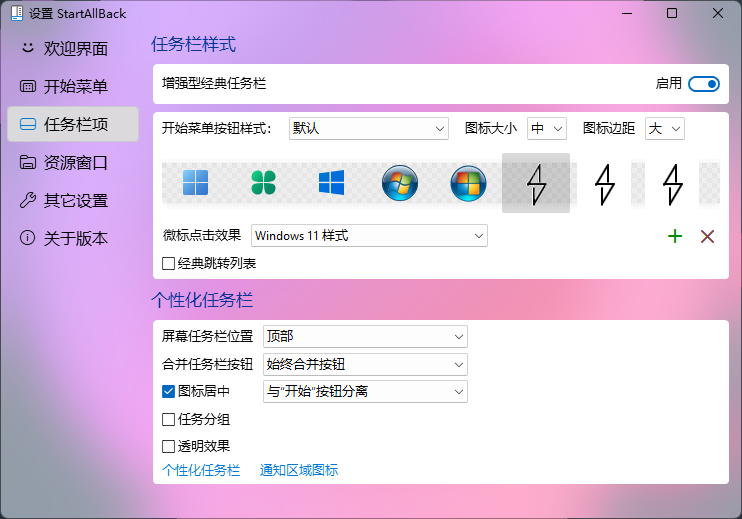
Task: Open the 开始菜单 sidebar page
Action: coord(73,86)
